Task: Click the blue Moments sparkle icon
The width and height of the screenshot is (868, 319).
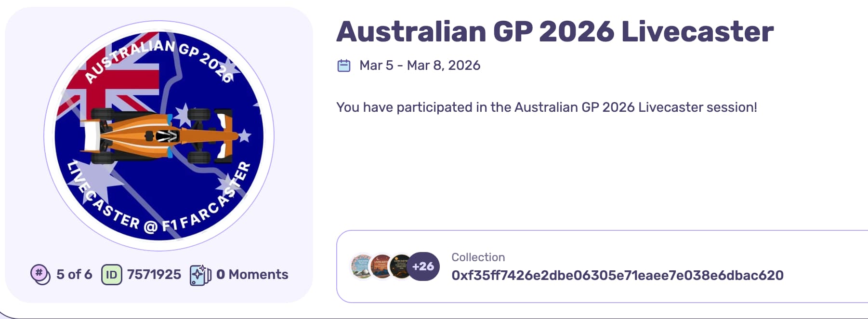Action: coord(200,275)
